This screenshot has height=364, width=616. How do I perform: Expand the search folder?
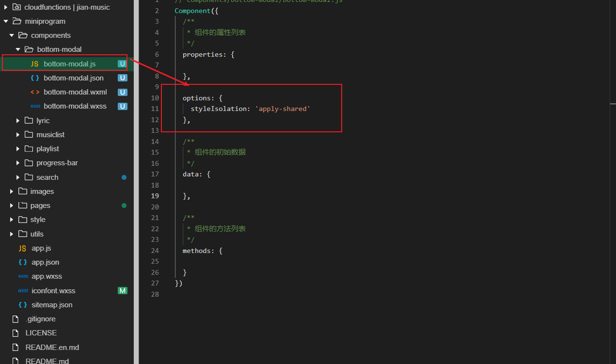(x=18, y=177)
